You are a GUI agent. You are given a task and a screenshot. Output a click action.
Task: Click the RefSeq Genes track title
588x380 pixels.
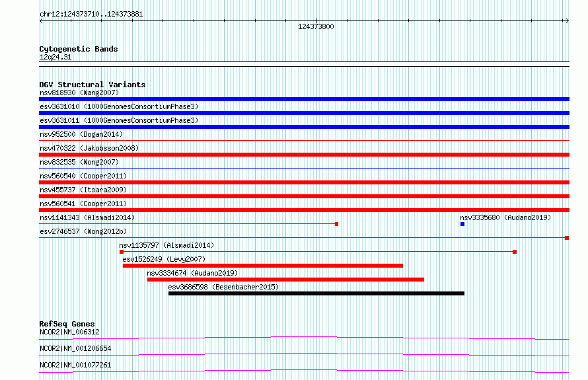67,324
